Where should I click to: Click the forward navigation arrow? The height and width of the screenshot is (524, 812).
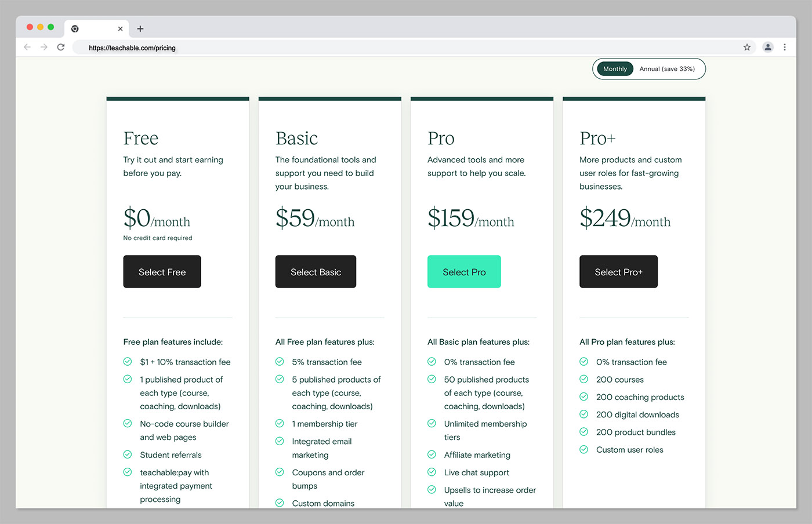pos(44,48)
